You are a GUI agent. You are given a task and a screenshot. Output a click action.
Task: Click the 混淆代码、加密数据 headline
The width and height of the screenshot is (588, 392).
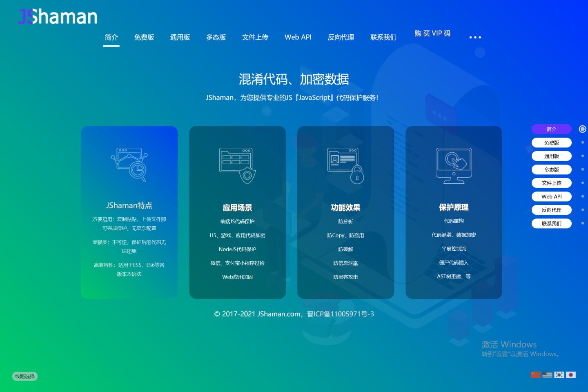coord(294,79)
